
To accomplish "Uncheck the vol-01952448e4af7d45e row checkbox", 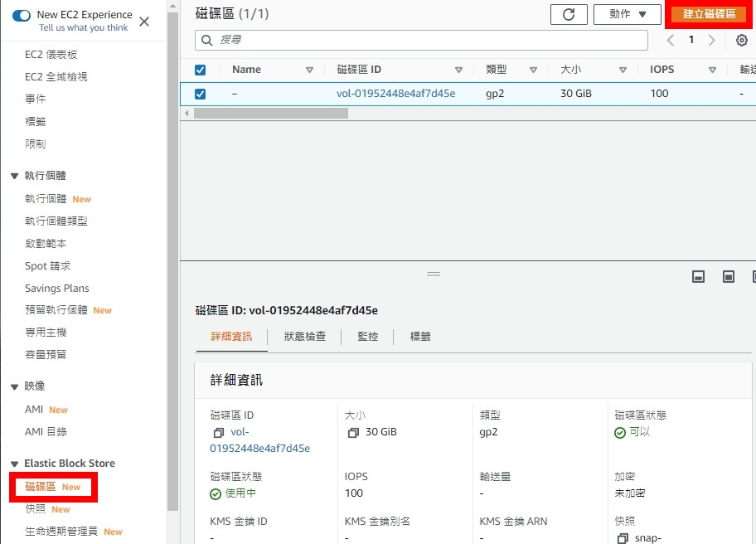I will pyautogui.click(x=200, y=94).
